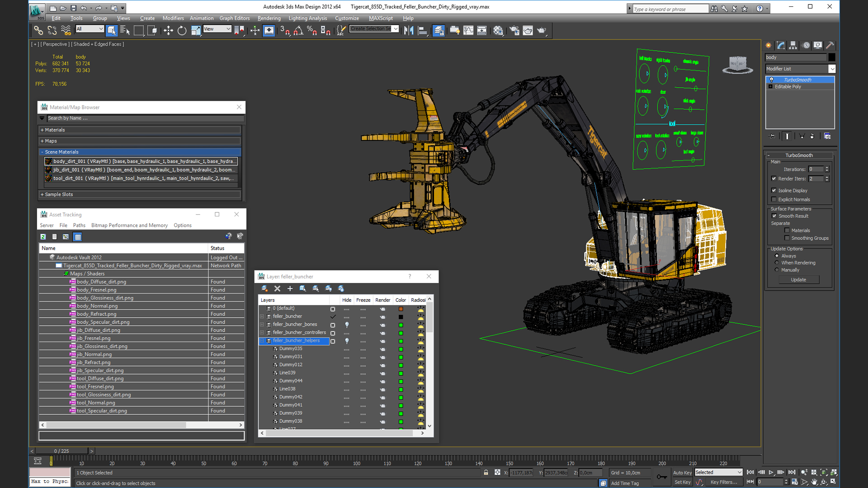Click Add Time Tag

click(x=625, y=483)
